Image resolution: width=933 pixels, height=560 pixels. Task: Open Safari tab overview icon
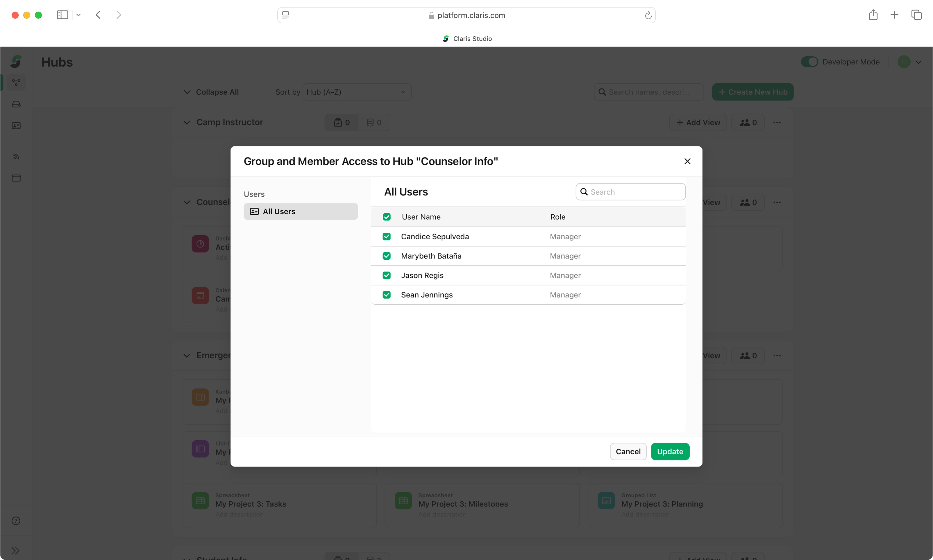[916, 15]
